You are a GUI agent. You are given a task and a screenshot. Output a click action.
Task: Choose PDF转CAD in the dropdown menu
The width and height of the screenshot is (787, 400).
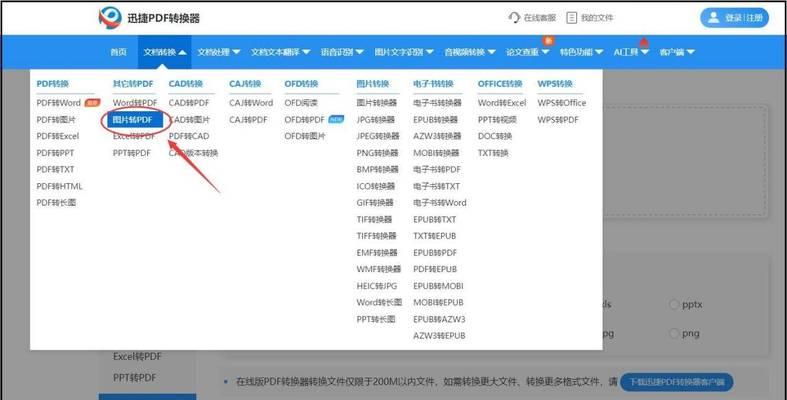[x=189, y=136]
